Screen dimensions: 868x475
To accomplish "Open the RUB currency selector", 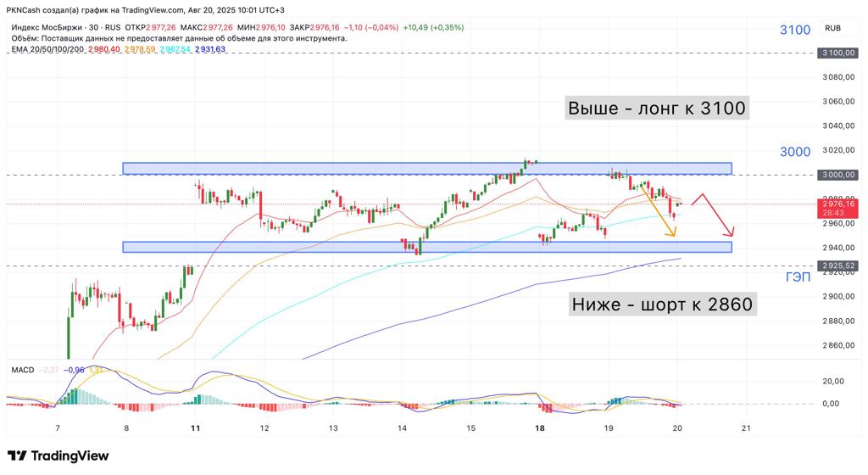I will pos(832,28).
